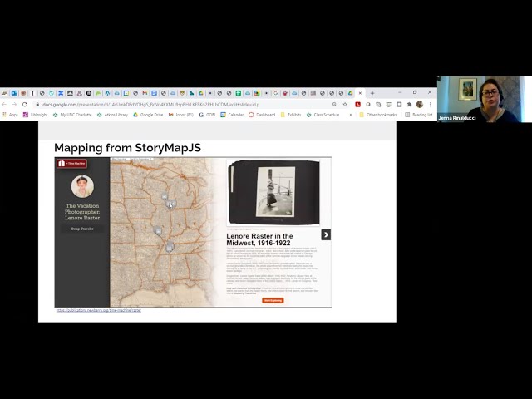
Task: Click the album photograph of woman
Action: coord(275,192)
